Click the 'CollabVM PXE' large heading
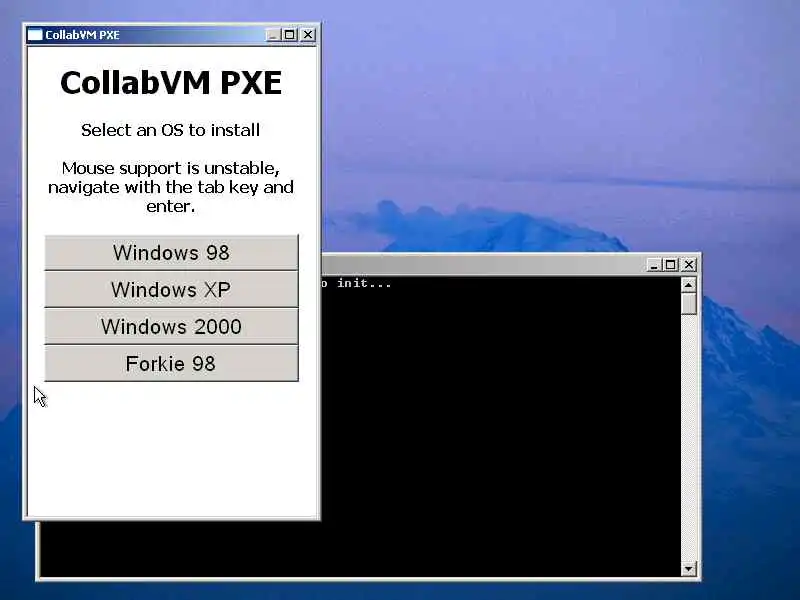Image resolution: width=800 pixels, height=600 pixels. click(x=171, y=83)
